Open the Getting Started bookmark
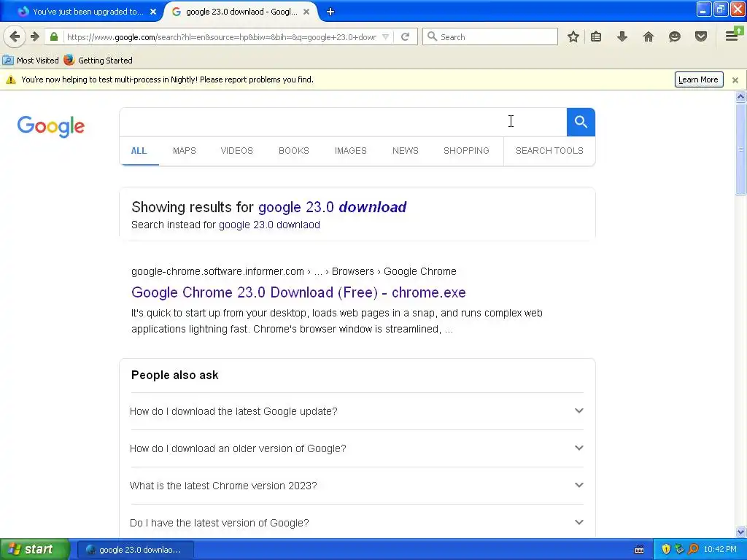Viewport: 747px width, 560px height. (x=98, y=61)
